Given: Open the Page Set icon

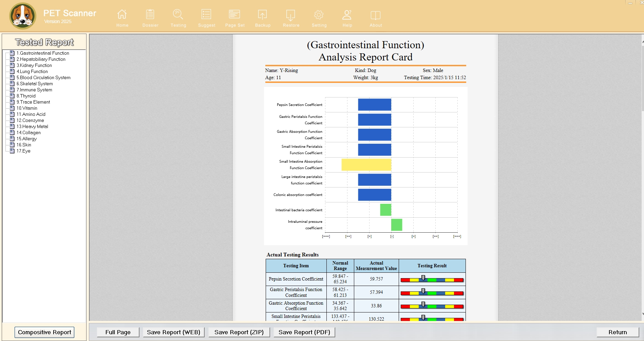Looking at the screenshot, I should click(x=234, y=15).
